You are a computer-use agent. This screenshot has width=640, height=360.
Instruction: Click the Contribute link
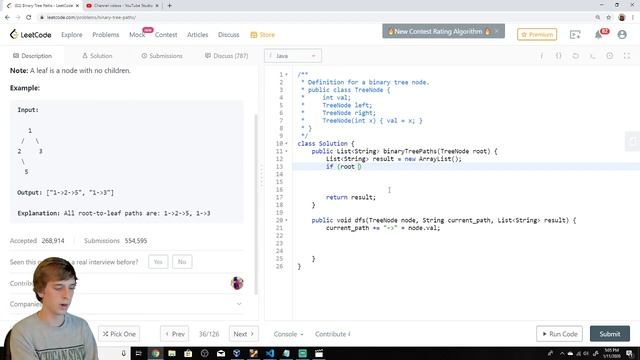(333, 334)
